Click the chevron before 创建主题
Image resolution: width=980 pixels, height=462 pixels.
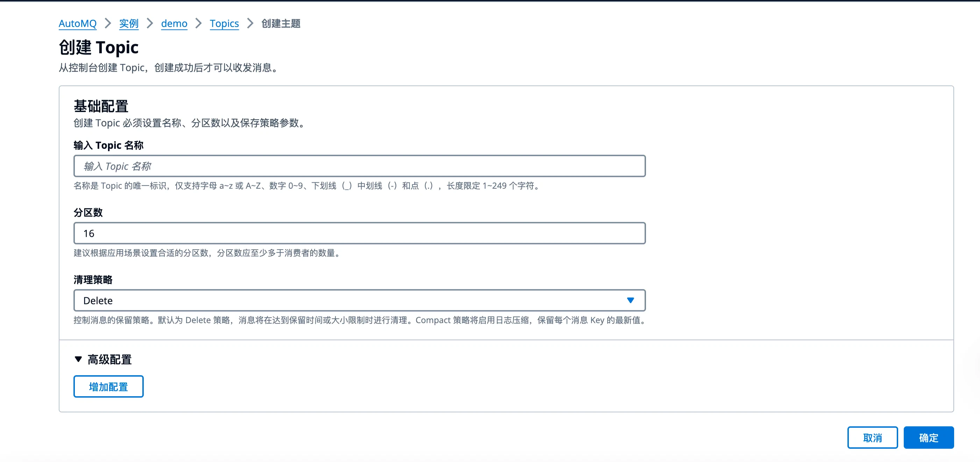250,23
